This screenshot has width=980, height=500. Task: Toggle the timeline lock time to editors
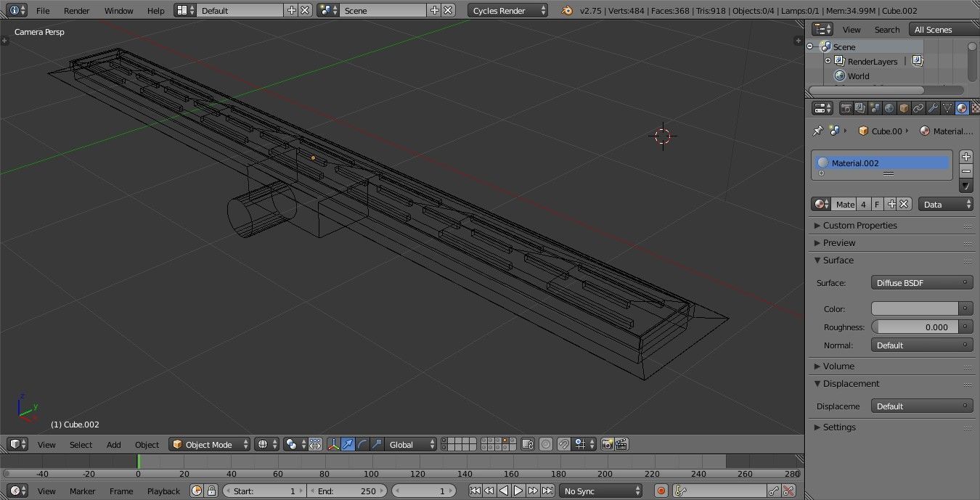point(211,491)
